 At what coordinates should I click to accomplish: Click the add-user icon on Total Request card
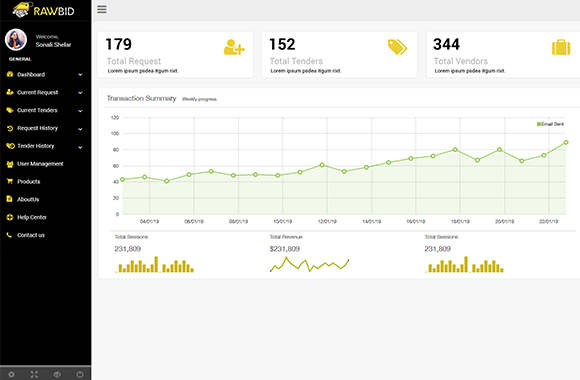tap(234, 47)
